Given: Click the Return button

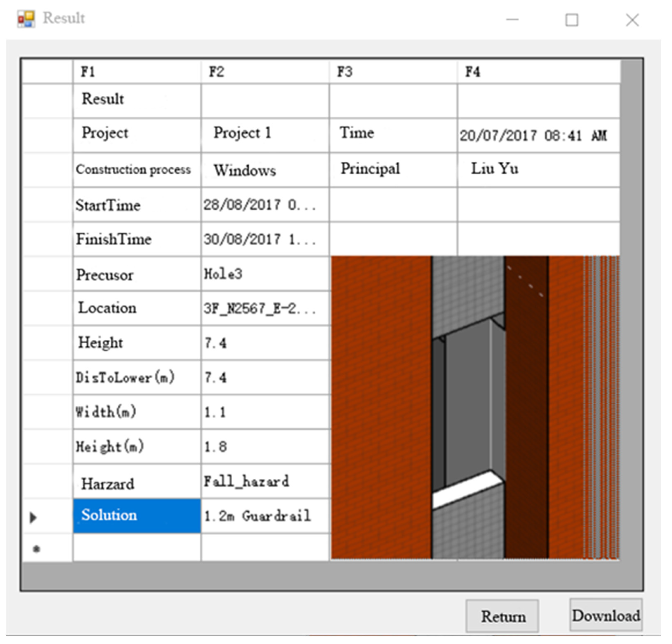Looking at the screenshot, I should coord(502,616).
